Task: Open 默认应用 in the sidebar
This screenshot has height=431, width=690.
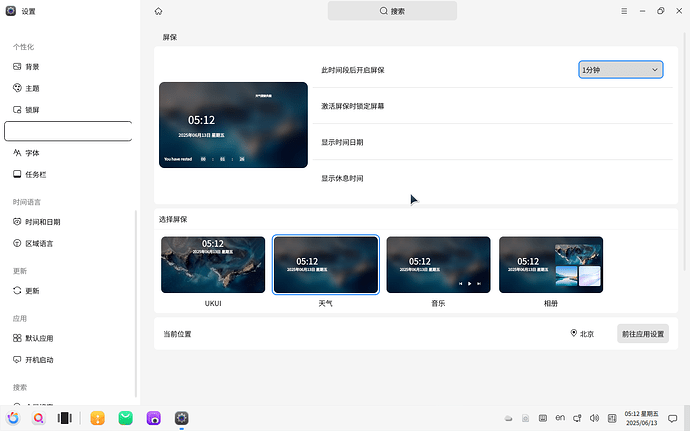Action: click(39, 338)
